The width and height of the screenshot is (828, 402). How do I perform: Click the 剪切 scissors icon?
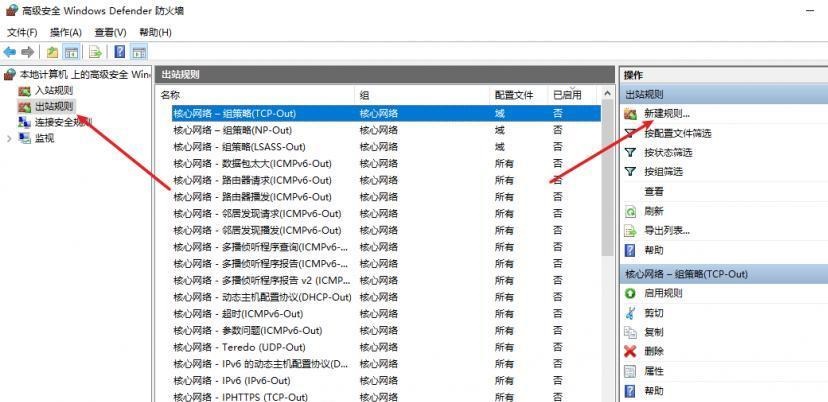[x=631, y=313]
